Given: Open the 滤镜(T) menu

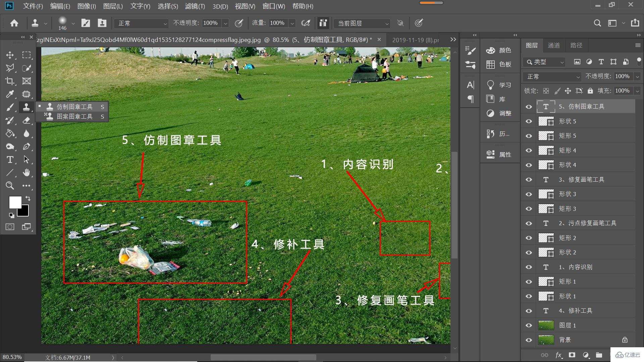Looking at the screenshot, I should click(195, 6).
